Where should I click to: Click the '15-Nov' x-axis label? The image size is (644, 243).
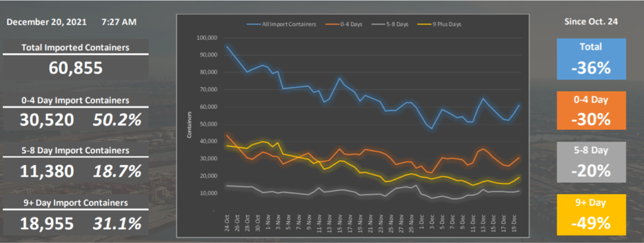click(339, 224)
